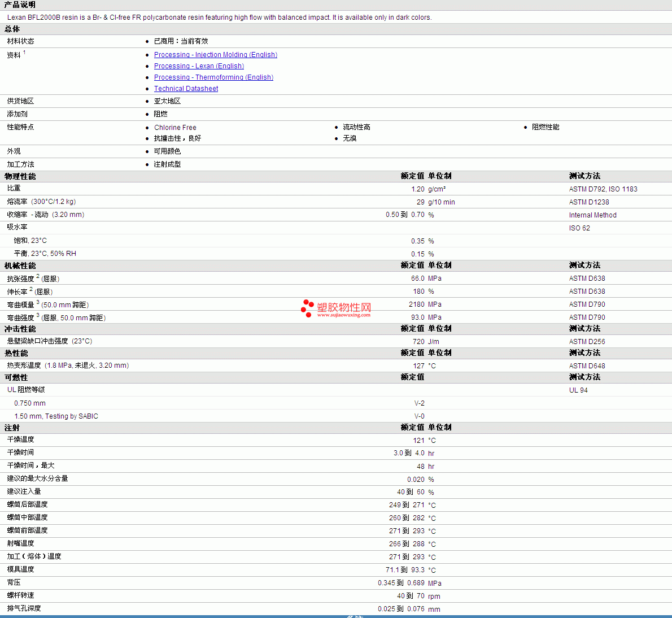
Task: Click the UL 94 test method
Action: tap(578, 390)
